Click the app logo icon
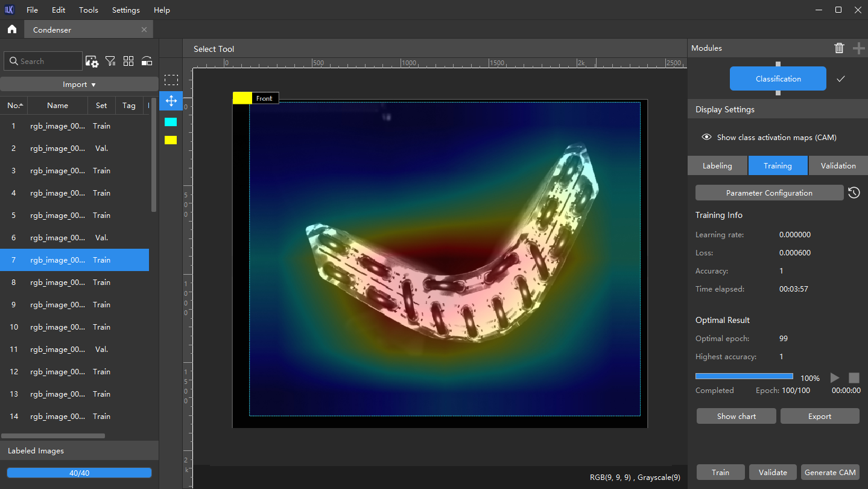Screen dimensions: 868x489 coord(10,10)
